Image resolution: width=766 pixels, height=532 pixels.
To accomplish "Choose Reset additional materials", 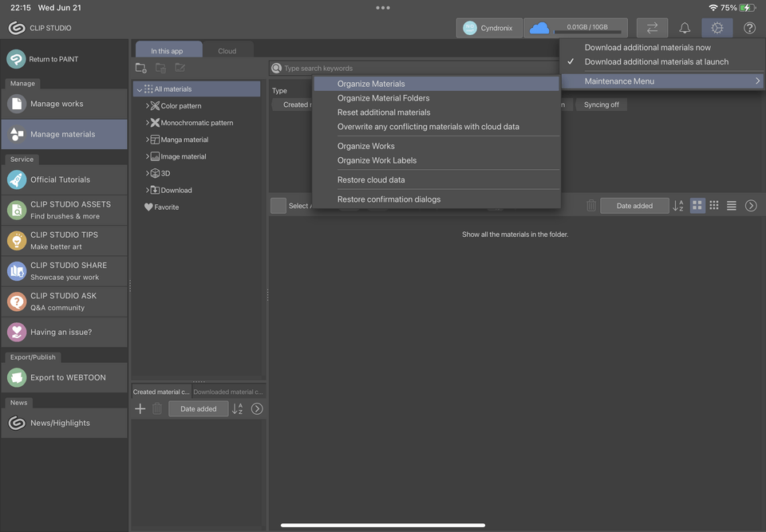I will [436, 112].
